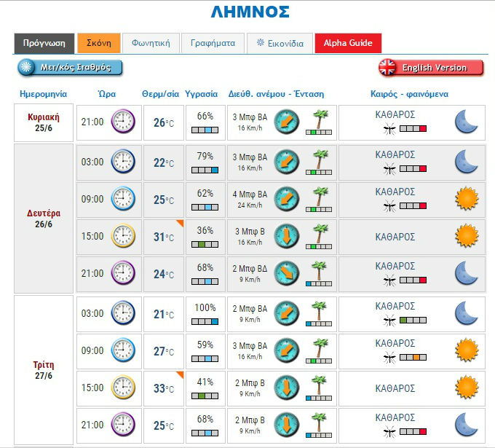Click the purple clock icon for Κυριακή 21:00

click(123, 122)
